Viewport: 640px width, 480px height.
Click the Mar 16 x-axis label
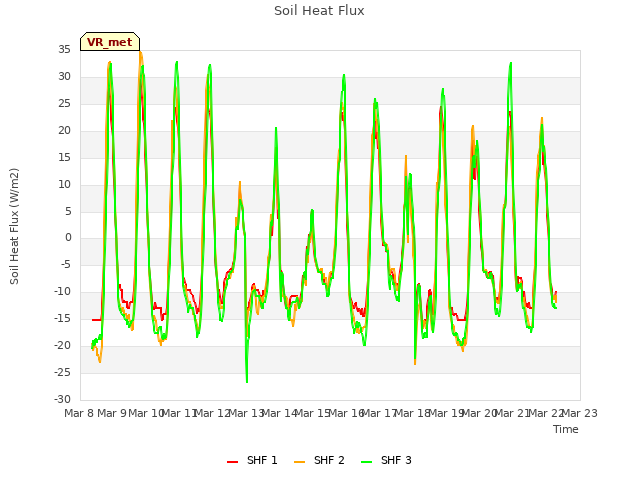tap(346, 413)
